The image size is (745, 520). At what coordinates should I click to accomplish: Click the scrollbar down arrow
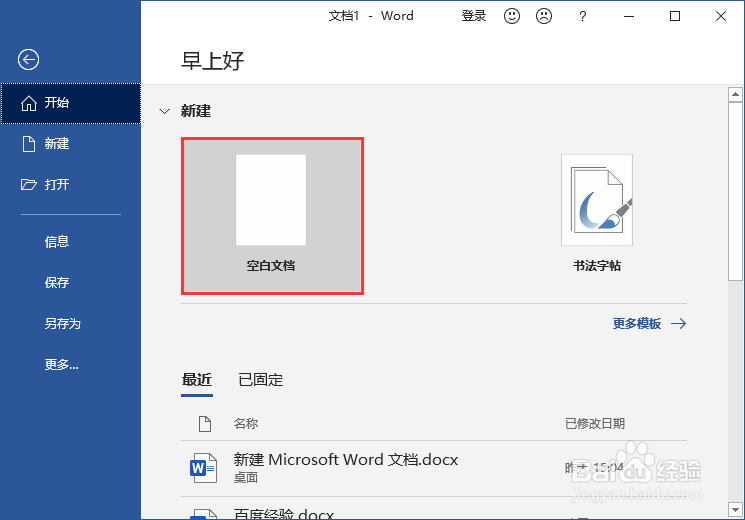pyautogui.click(x=735, y=510)
